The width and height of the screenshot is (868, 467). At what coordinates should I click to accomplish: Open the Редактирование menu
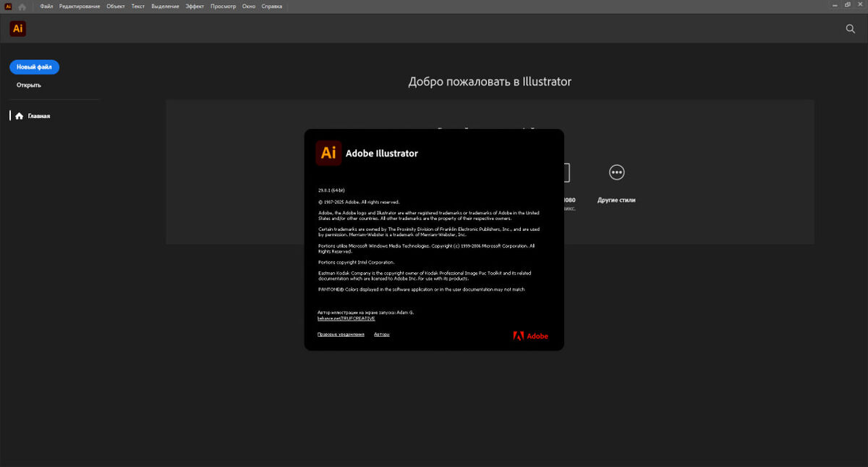[x=80, y=6]
